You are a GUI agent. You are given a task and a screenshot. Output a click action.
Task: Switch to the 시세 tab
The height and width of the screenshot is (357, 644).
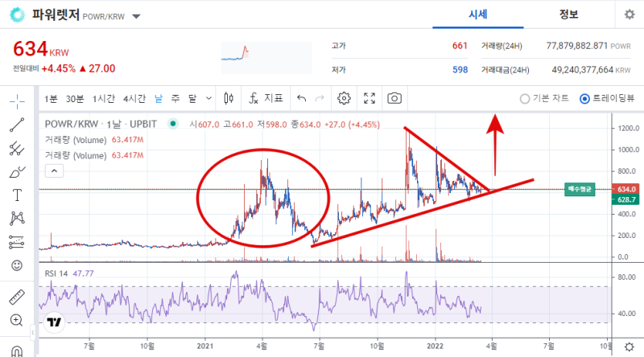point(478,14)
